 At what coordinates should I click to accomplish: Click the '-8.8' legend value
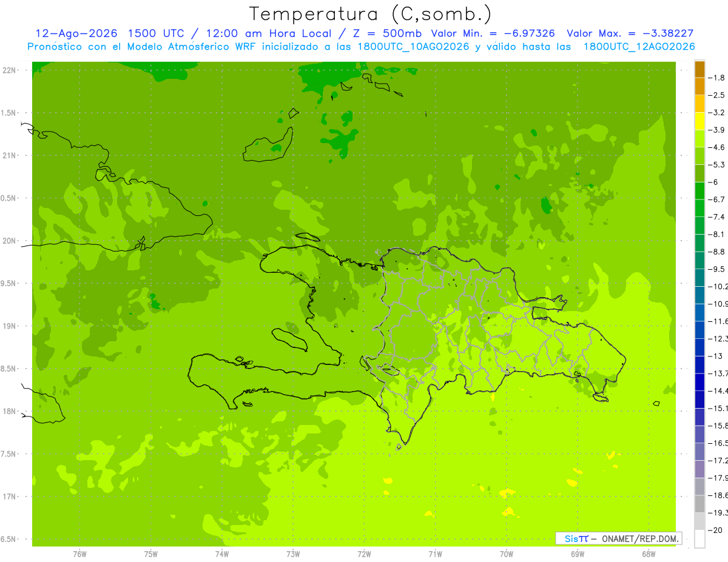[x=718, y=252]
